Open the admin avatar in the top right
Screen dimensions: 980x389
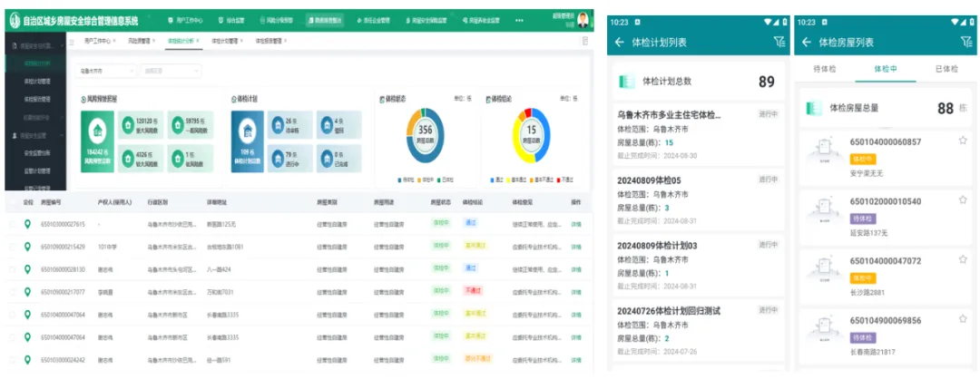click(x=583, y=19)
